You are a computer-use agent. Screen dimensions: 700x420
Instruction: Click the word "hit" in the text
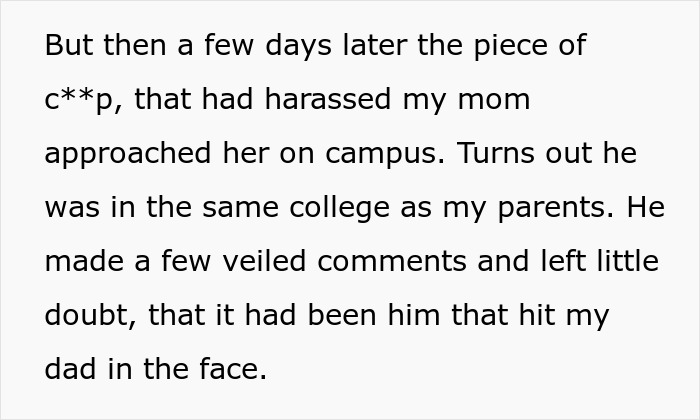pos(537,316)
